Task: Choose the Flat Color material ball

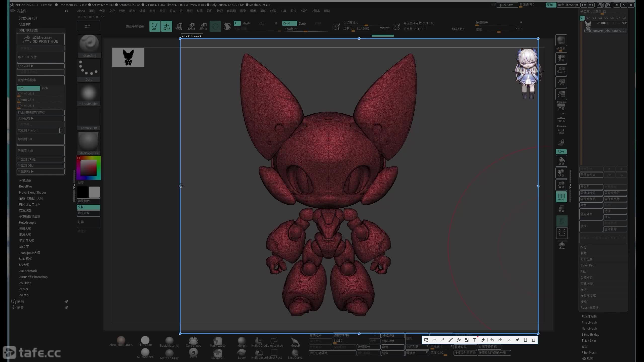Action: point(145,341)
